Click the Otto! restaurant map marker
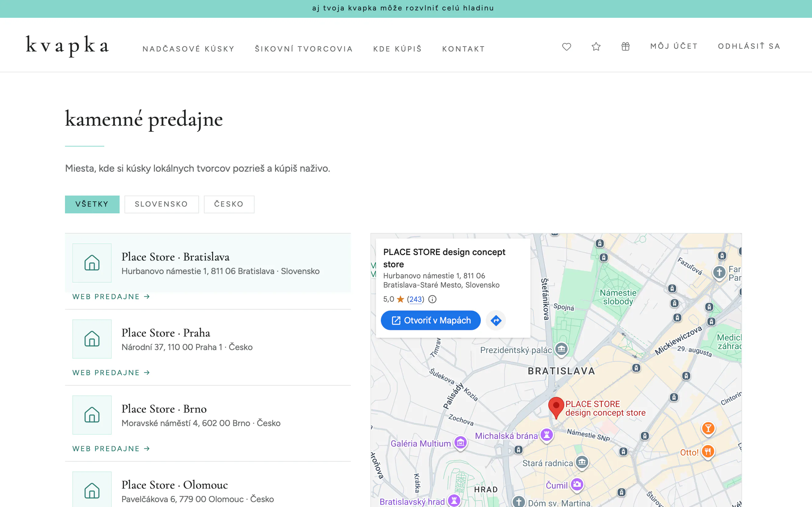 coord(708,452)
